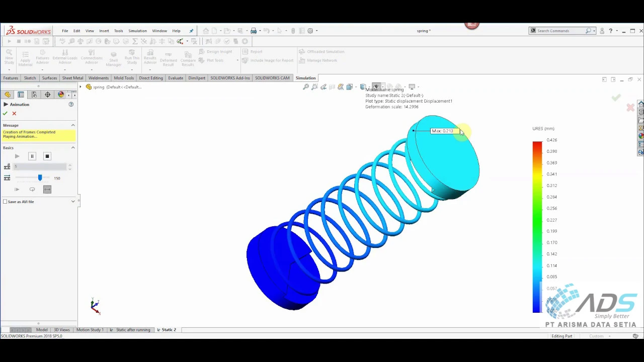This screenshot has height=362, width=644.
Task: Open the View Settings monitor icon
Action: [x=412, y=87]
